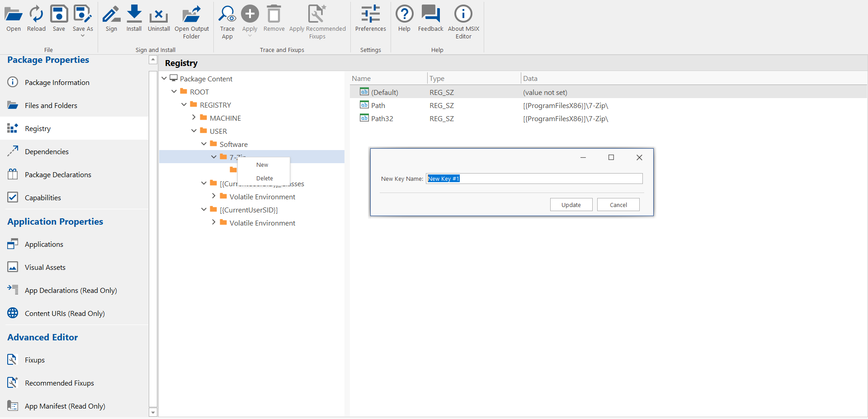Expand the MACHINE registry node
Viewport: 868px width, 419px height.
[x=194, y=118]
